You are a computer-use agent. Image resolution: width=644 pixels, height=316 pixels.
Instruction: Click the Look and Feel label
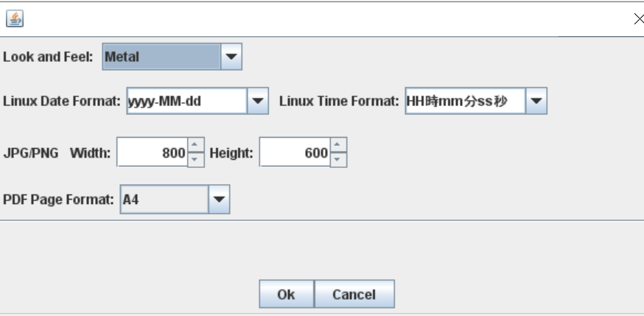(x=48, y=57)
